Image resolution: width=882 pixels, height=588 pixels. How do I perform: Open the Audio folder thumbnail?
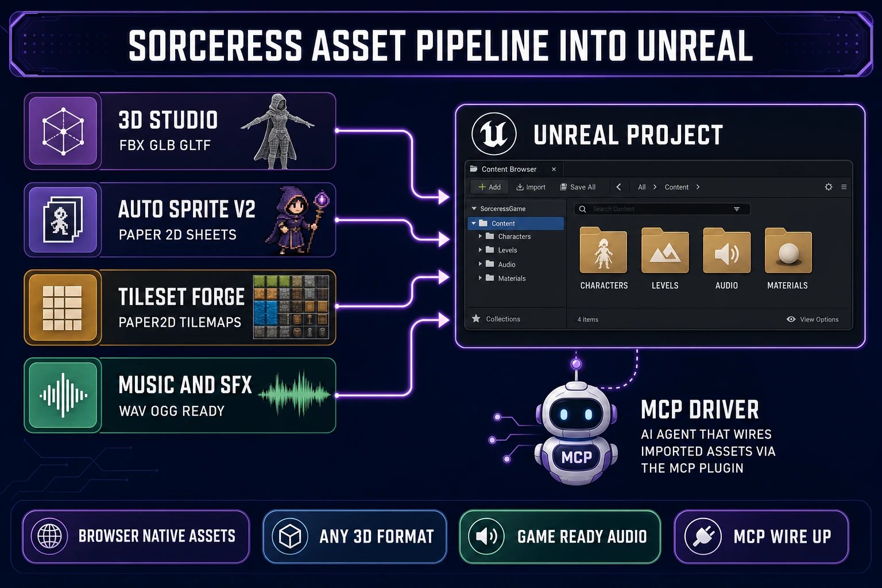pyautogui.click(x=726, y=250)
